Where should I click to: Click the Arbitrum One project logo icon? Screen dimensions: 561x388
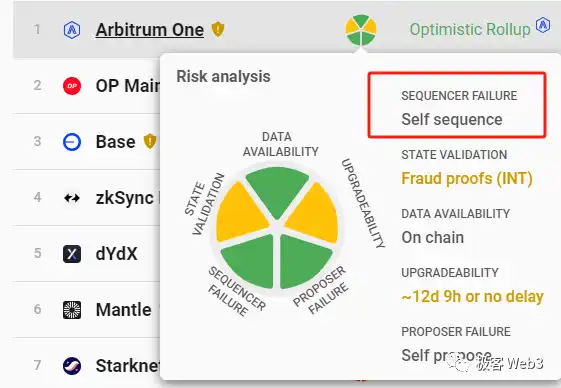coord(72,30)
